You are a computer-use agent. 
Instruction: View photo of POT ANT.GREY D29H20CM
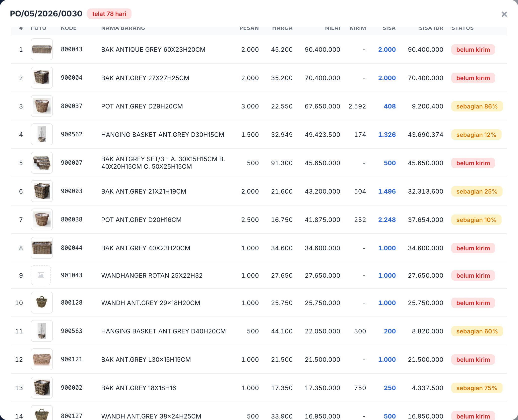(x=42, y=106)
